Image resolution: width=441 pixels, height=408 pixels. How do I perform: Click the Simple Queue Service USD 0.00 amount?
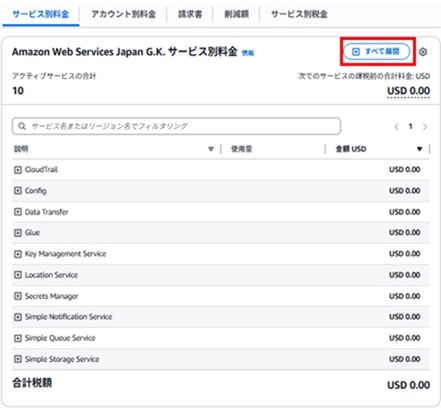(405, 338)
